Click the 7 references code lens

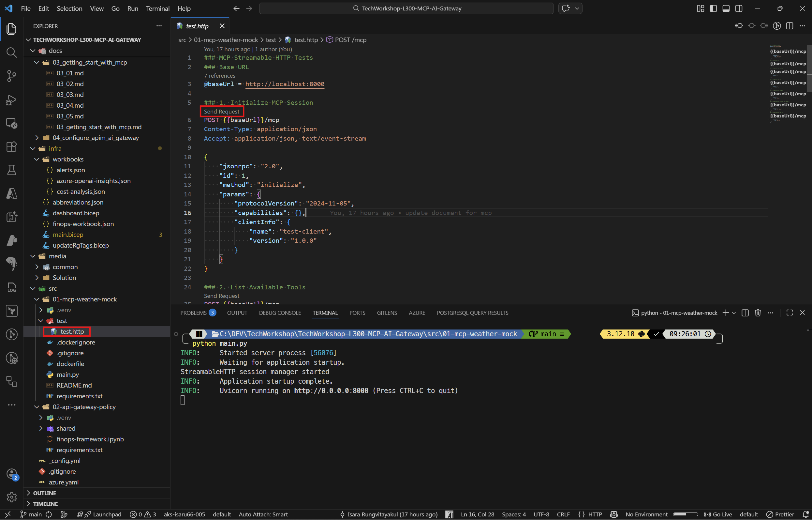coord(220,76)
